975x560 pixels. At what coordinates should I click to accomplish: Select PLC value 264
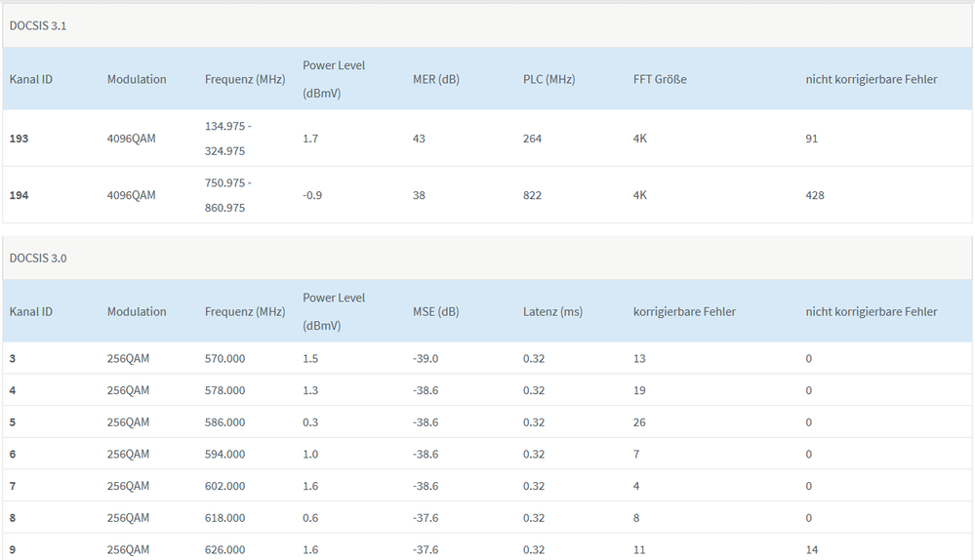click(532, 139)
